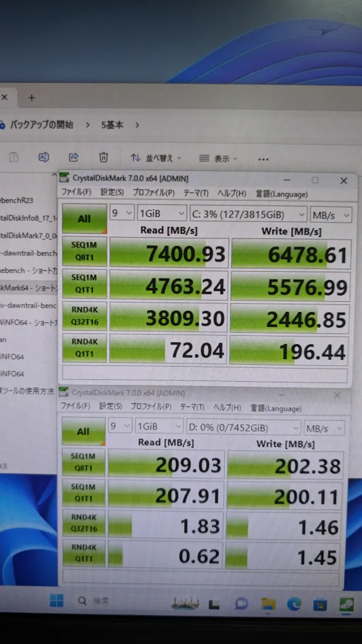Screen dimensions: 362x644
Task: Click the バックアップの開始 breadcrumb
Action: pos(41,125)
